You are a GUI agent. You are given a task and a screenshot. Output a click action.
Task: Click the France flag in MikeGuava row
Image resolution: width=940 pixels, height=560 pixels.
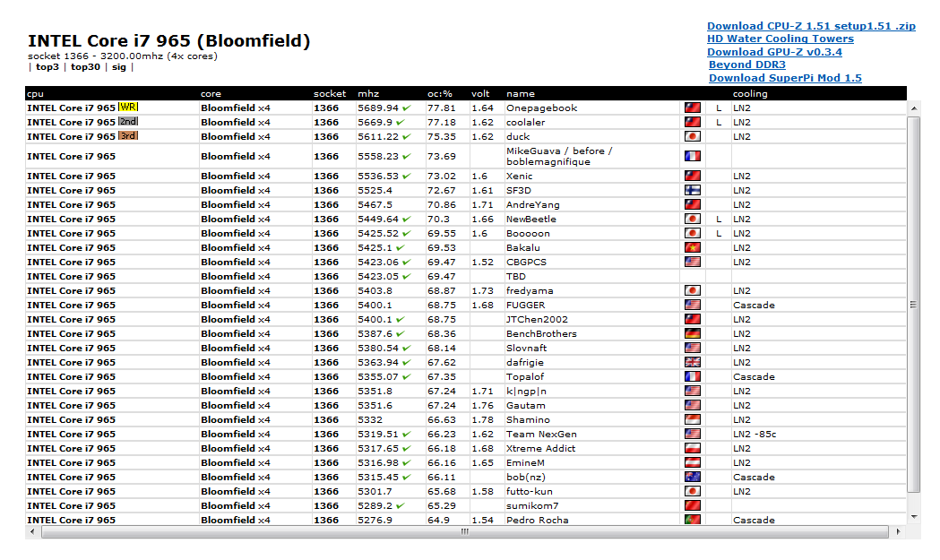693,156
